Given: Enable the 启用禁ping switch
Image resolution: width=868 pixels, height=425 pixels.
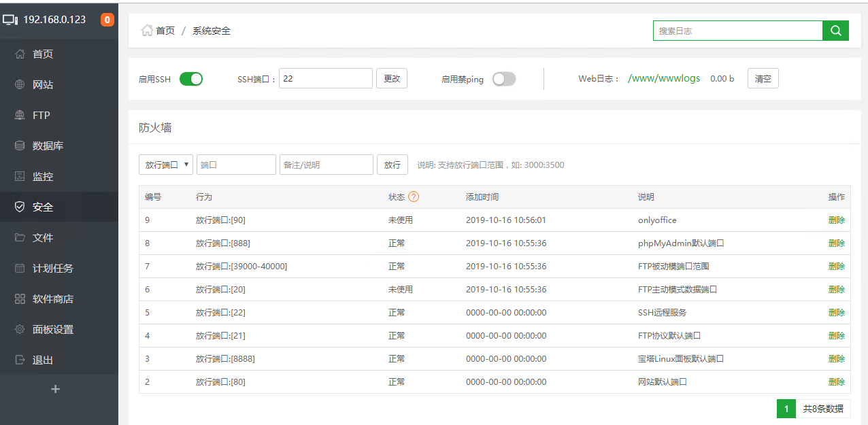Looking at the screenshot, I should pos(503,79).
